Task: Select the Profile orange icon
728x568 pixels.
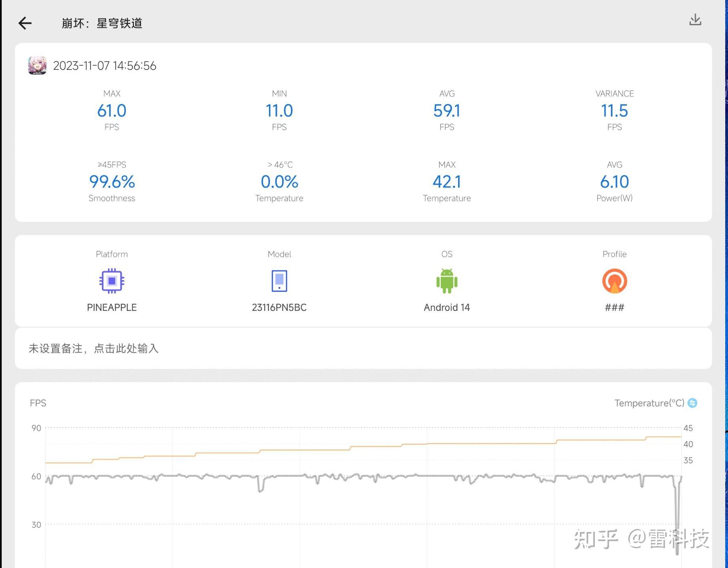Action: coord(615,281)
